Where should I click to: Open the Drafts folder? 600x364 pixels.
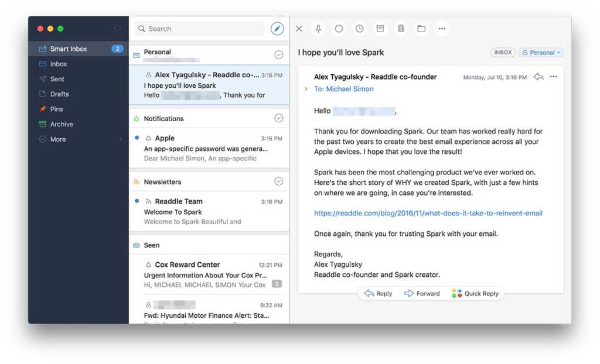[x=79, y=94]
